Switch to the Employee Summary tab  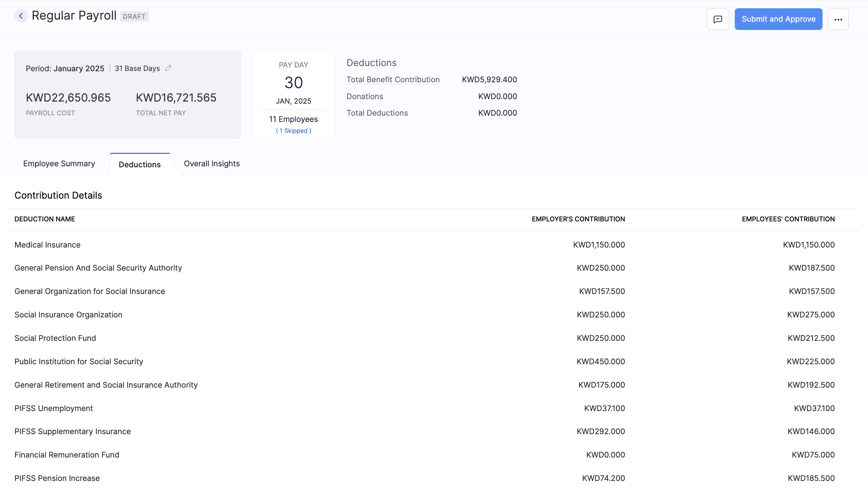59,164
